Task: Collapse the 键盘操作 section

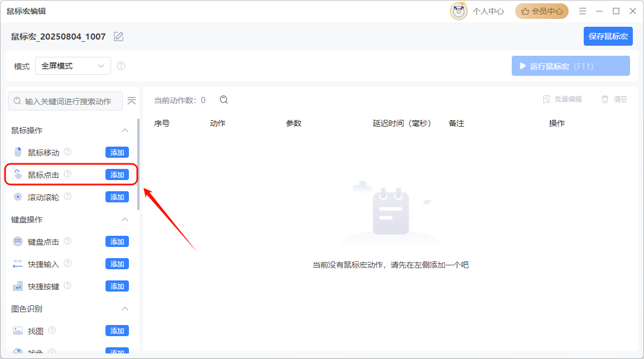Action: (x=125, y=220)
